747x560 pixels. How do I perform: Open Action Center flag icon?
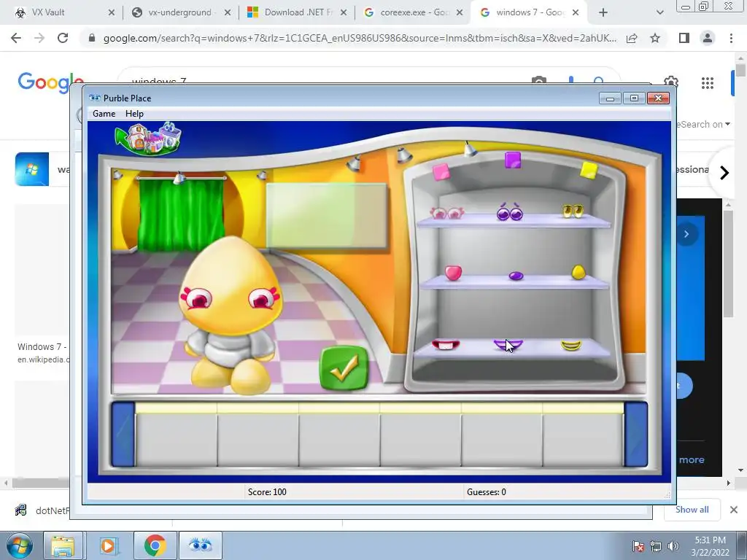[x=638, y=546]
